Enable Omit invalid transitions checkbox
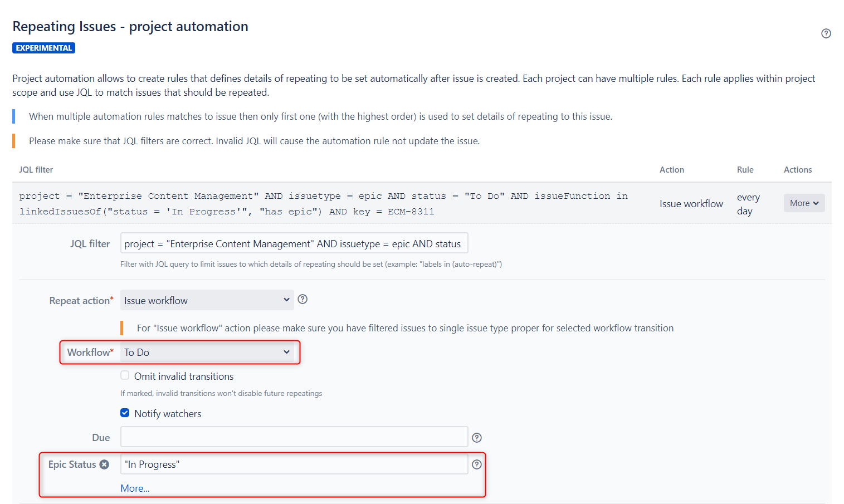844x504 pixels. 125,375
